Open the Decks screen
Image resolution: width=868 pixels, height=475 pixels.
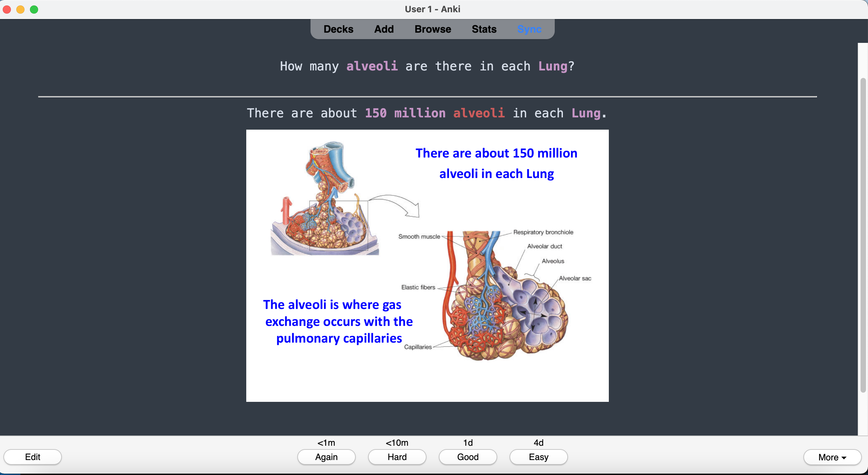pos(338,30)
